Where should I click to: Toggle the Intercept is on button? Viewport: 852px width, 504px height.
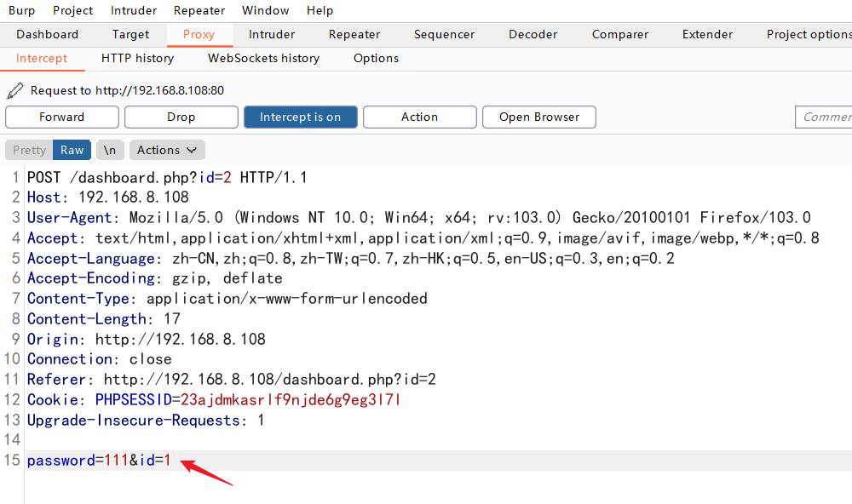pos(300,117)
